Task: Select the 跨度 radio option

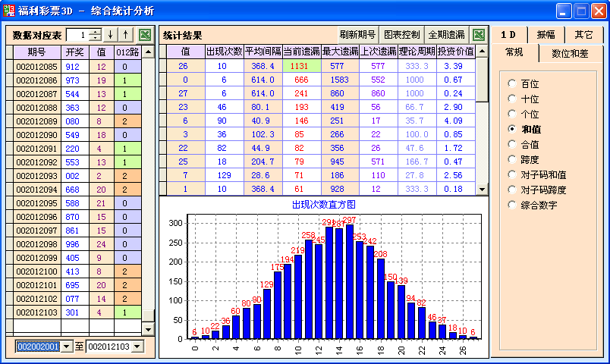Action: [x=512, y=159]
